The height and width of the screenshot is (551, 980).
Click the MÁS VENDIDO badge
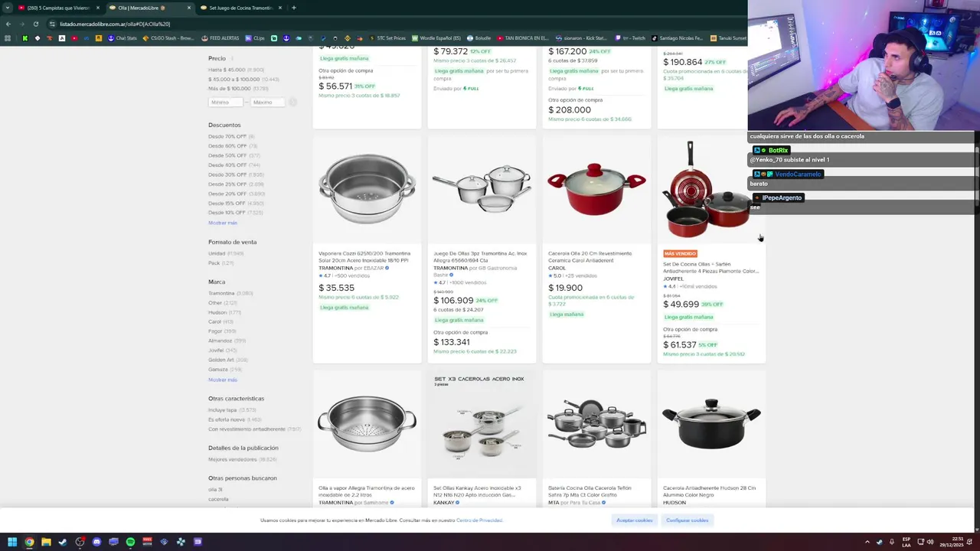(x=680, y=253)
